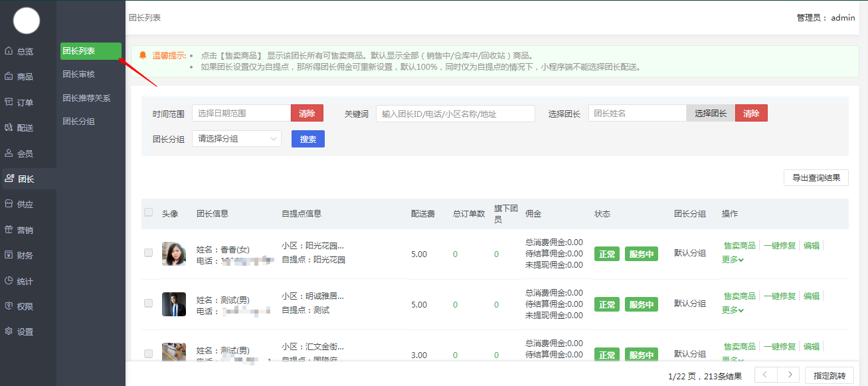Click 售卖商品 link in 汇文金街 row
The height and width of the screenshot is (386, 868).
pyautogui.click(x=739, y=346)
